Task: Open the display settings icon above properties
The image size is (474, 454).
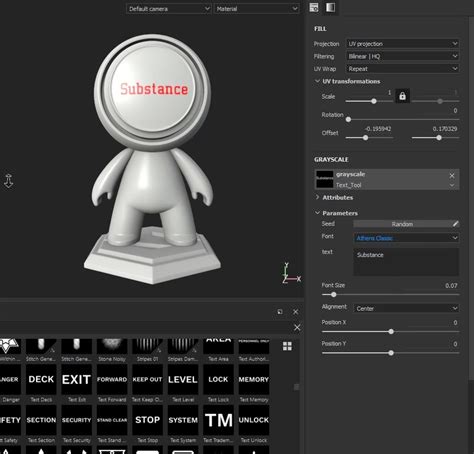Action: pos(314,8)
